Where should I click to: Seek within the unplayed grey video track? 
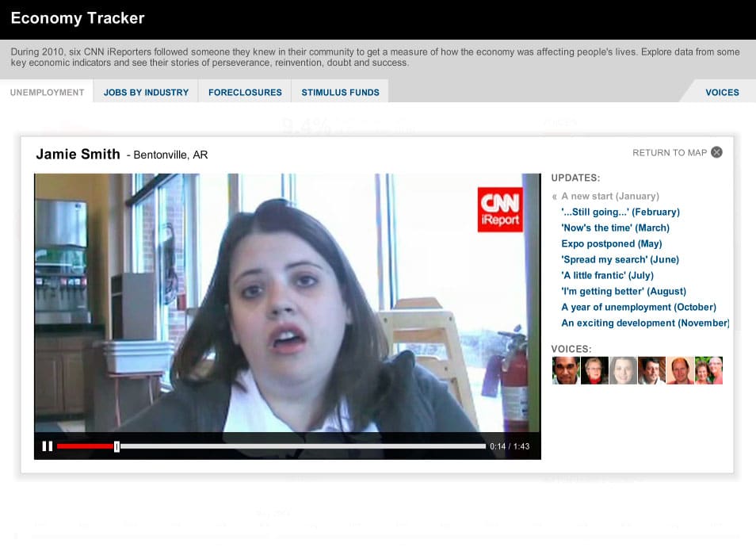tap(303, 446)
